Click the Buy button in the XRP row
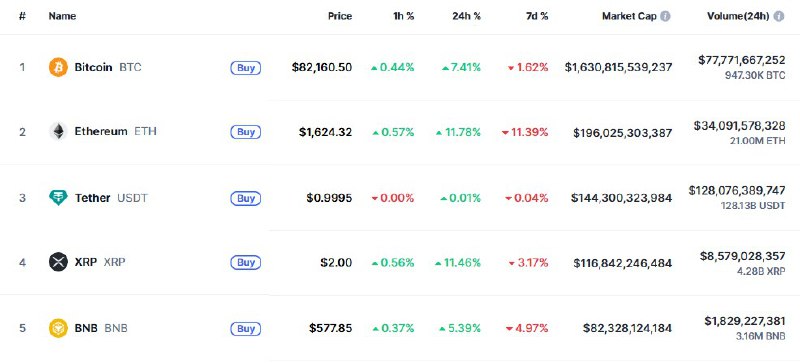 click(246, 263)
